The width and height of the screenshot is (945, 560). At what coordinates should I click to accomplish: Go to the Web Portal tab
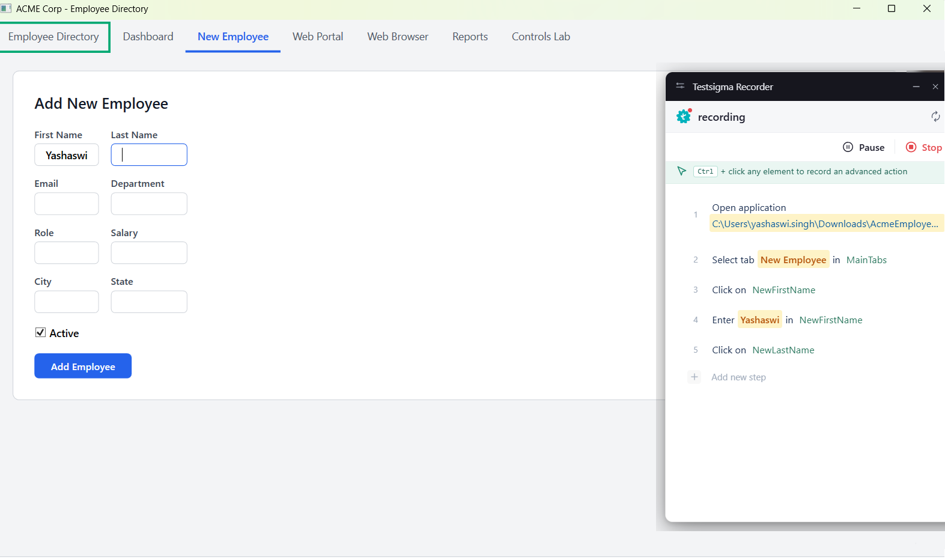click(x=318, y=37)
